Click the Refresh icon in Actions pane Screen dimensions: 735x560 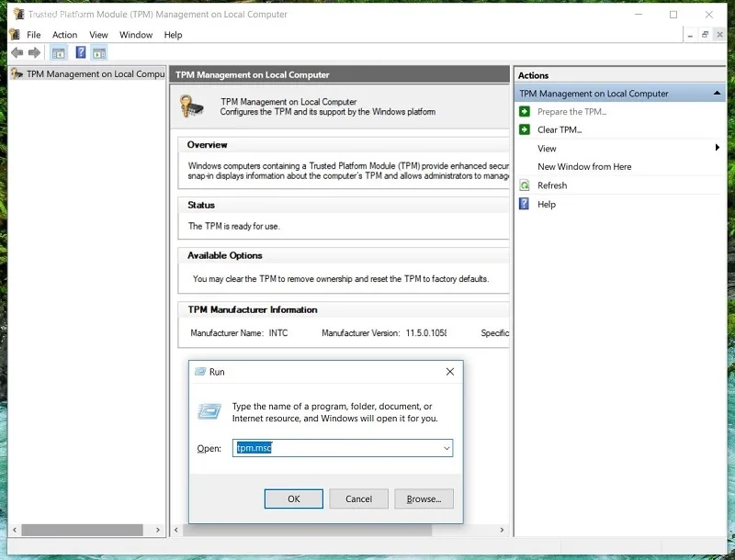click(525, 185)
